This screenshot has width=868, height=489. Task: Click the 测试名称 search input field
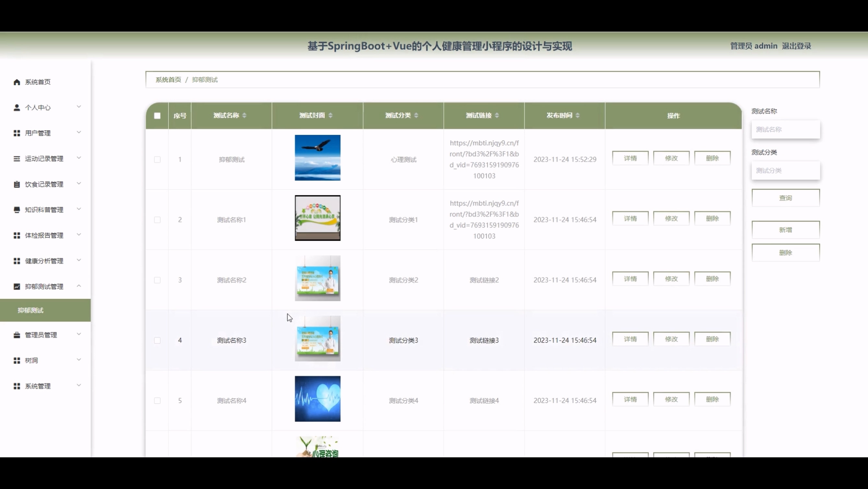click(785, 130)
